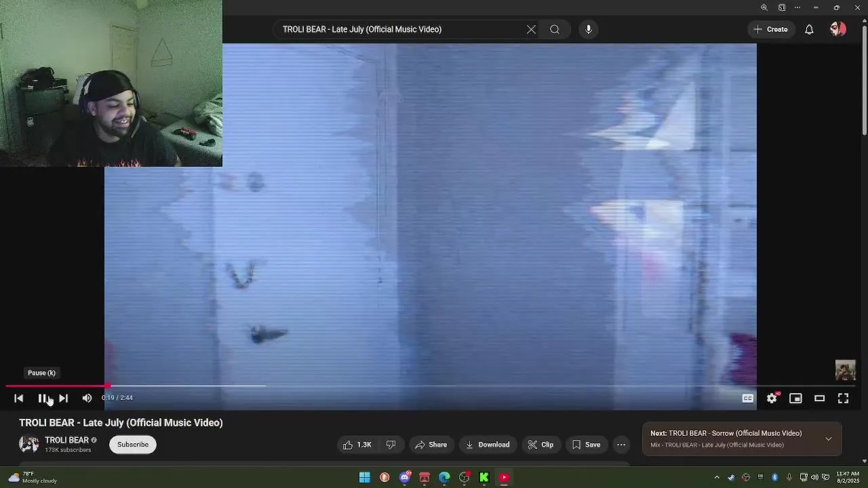Pause the video with the player button

43,398
